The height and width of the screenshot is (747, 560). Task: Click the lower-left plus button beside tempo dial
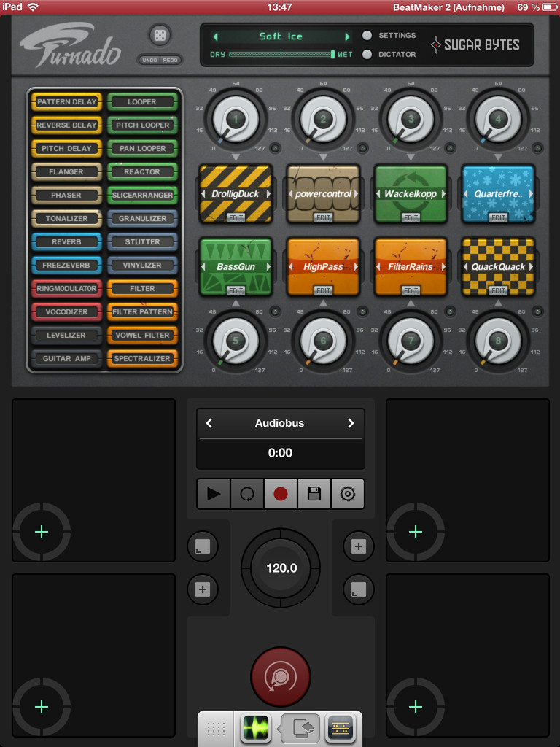[203, 589]
